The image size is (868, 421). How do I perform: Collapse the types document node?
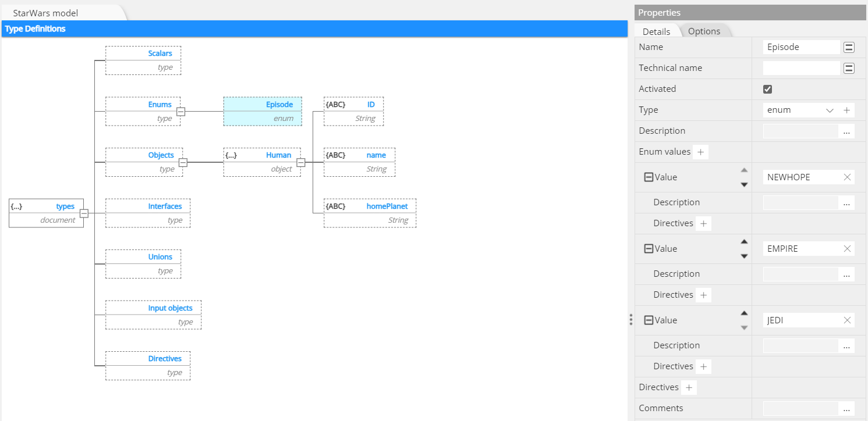pyautogui.click(x=84, y=213)
